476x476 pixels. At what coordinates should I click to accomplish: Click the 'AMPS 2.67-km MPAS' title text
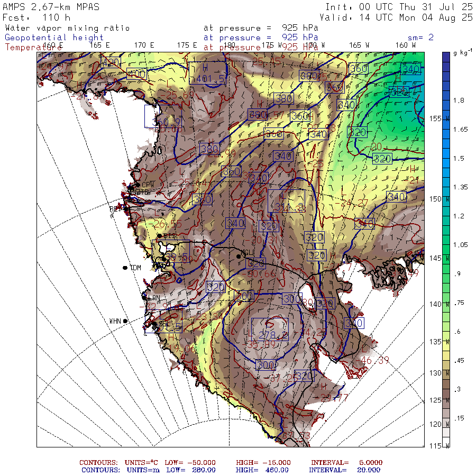pyautogui.click(x=51, y=7)
